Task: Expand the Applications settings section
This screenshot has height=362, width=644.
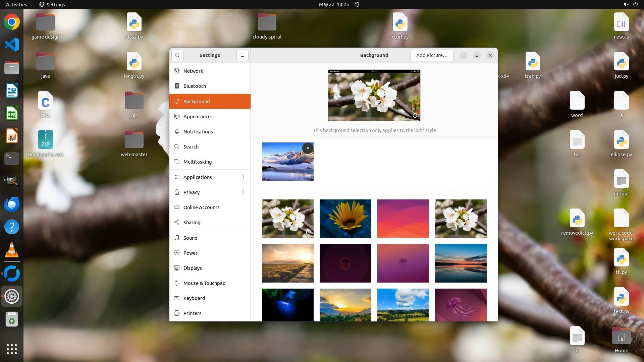Action: pos(210,177)
